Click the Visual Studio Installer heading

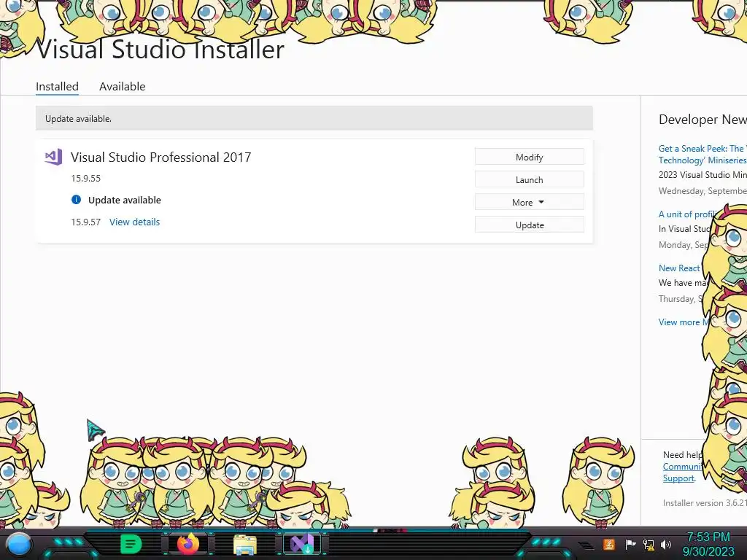(160, 50)
